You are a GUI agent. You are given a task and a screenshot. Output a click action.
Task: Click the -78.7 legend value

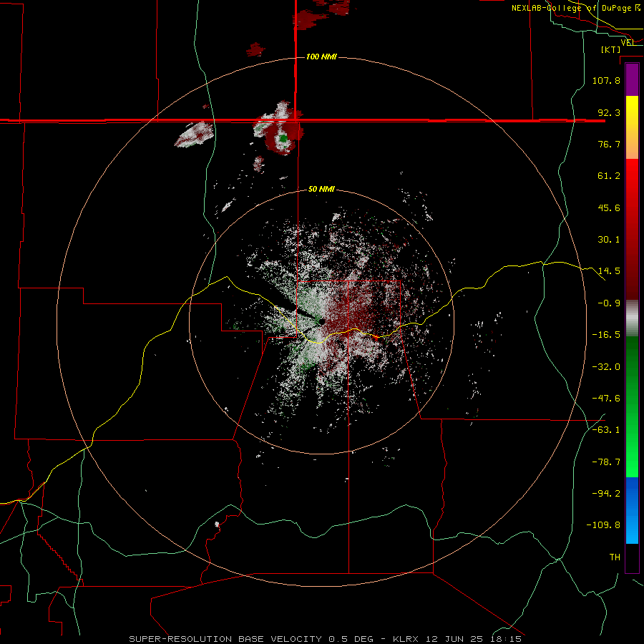[606, 462]
